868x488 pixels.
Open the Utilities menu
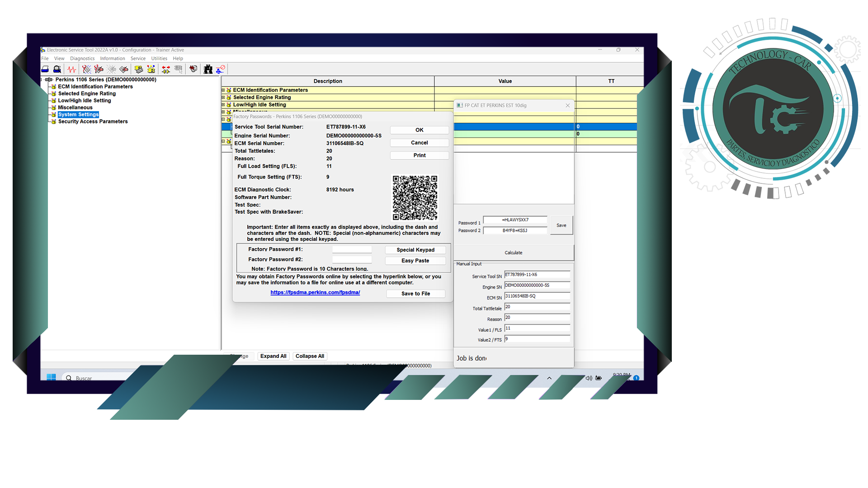coord(159,58)
